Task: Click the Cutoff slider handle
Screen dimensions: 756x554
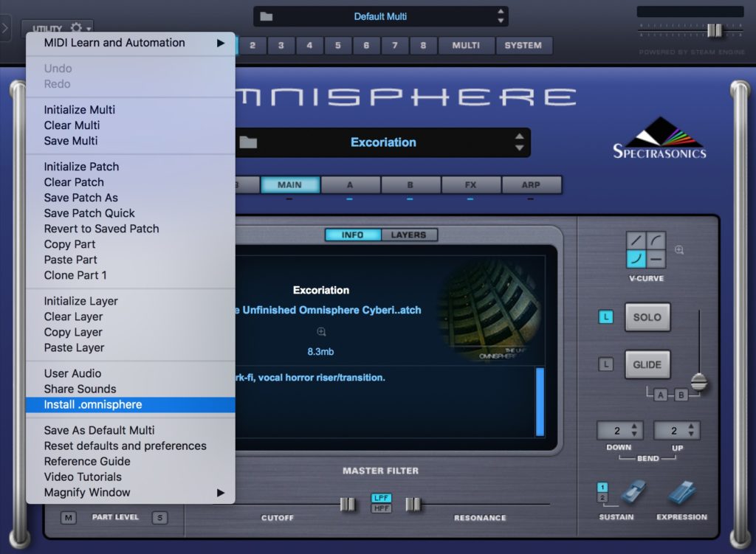Action: point(348,505)
